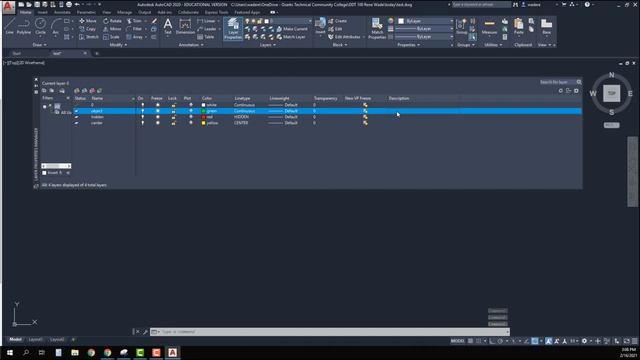Select the Circle tool
The height and width of the screenshot is (360, 640).
40,27
